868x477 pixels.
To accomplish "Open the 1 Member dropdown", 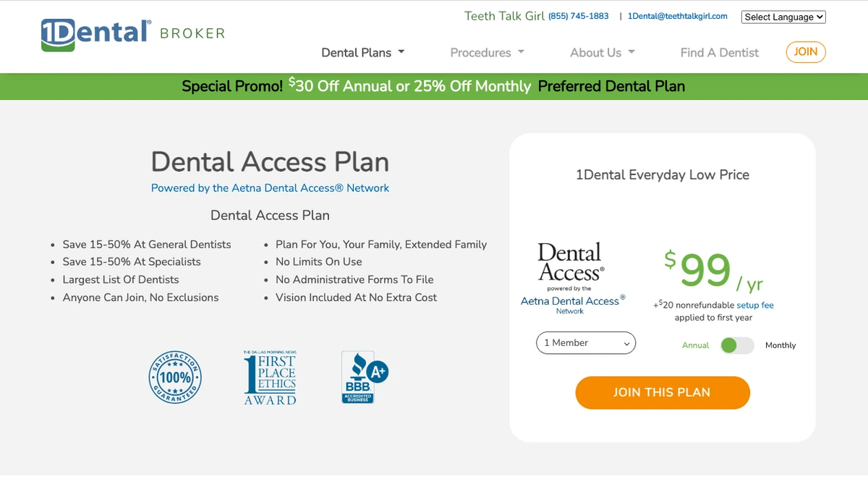I will pos(586,343).
